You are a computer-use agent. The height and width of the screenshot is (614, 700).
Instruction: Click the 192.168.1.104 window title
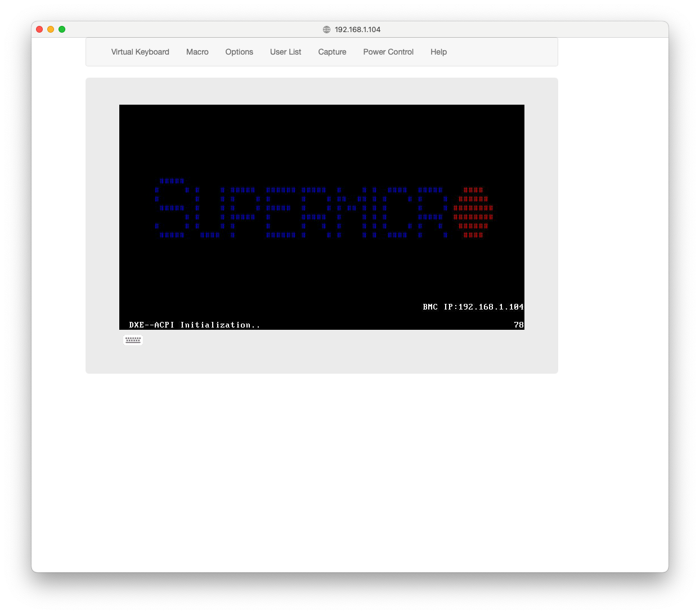pyautogui.click(x=357, y=29)
